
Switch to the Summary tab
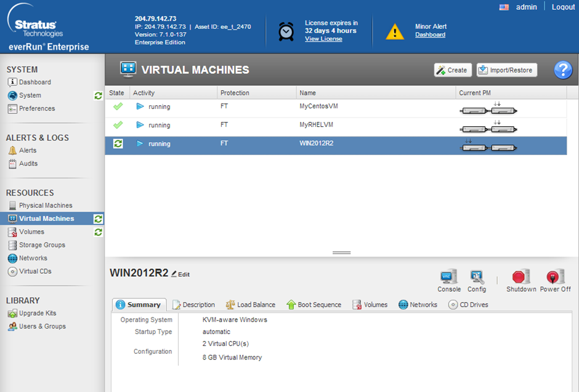[139, 305]
